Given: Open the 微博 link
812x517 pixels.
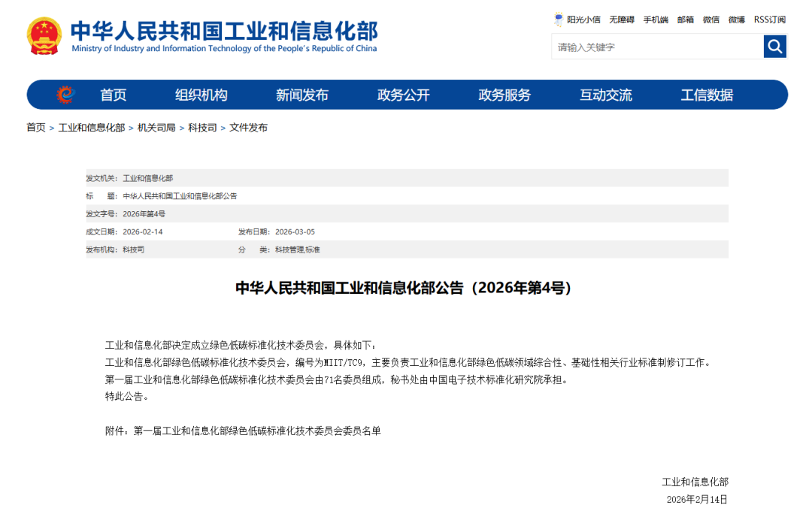Looking at the screenshot, I should (737, 20).
